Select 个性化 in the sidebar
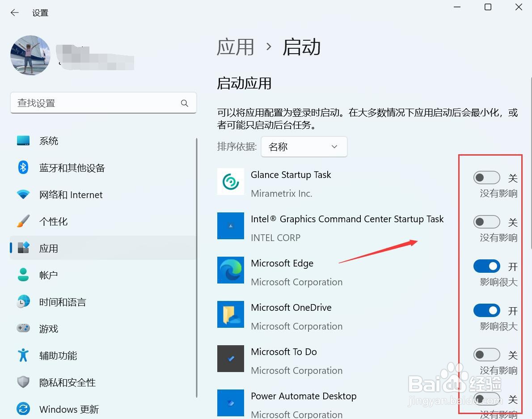 (x=103, y=221)
